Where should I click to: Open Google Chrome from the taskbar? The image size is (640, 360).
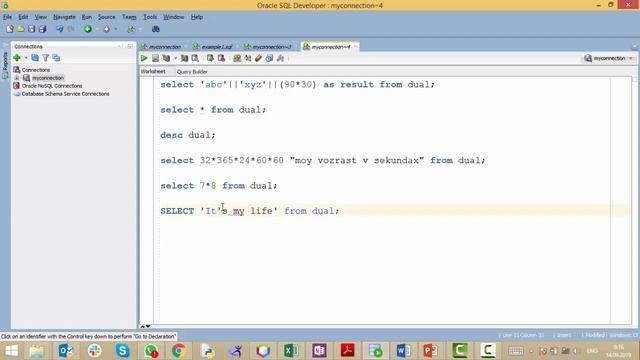click(179, 351)
